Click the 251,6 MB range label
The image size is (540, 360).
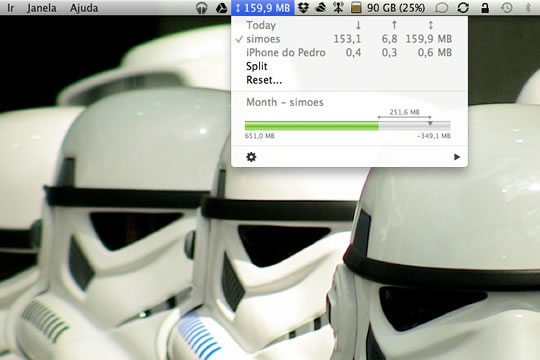click(x=404, y=112)
